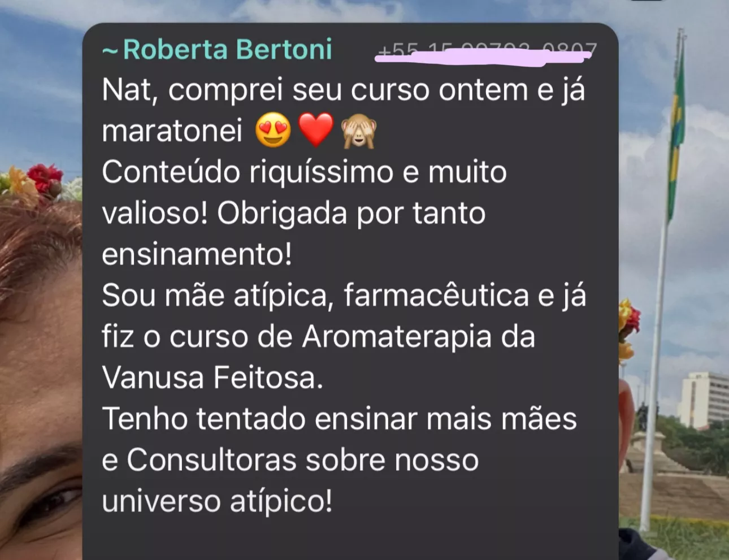Screen dimensions: 729x560
Task: Click the see-no-evil monkey emoji
Action: click(x=359, y=130)
